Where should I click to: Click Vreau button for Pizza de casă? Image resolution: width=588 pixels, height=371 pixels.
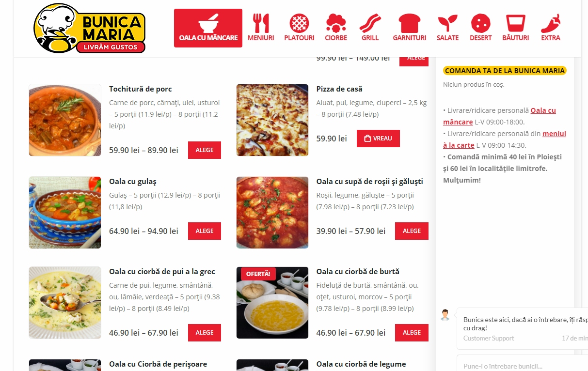tap(378, 139)
